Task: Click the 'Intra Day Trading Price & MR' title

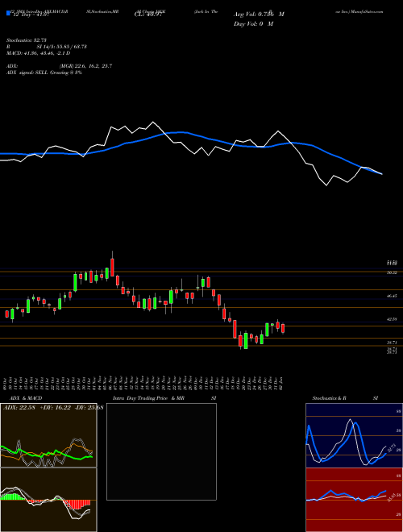Action: [148, 398]
